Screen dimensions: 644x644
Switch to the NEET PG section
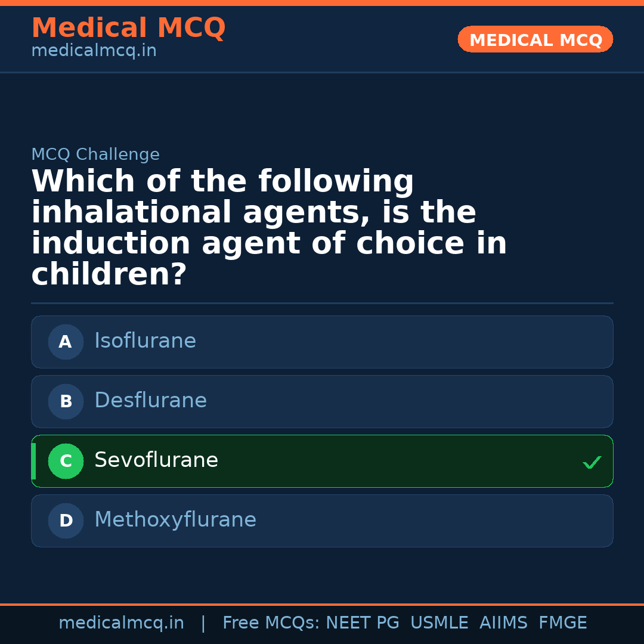tap(363, 622)
